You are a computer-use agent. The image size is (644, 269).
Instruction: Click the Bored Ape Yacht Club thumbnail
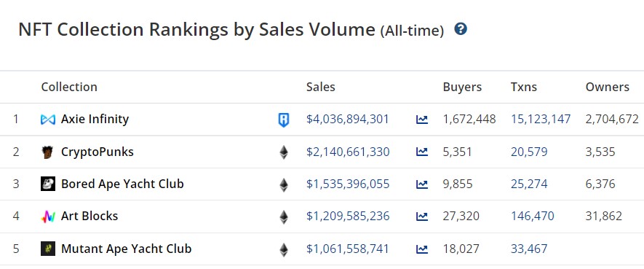pos(48,184)
